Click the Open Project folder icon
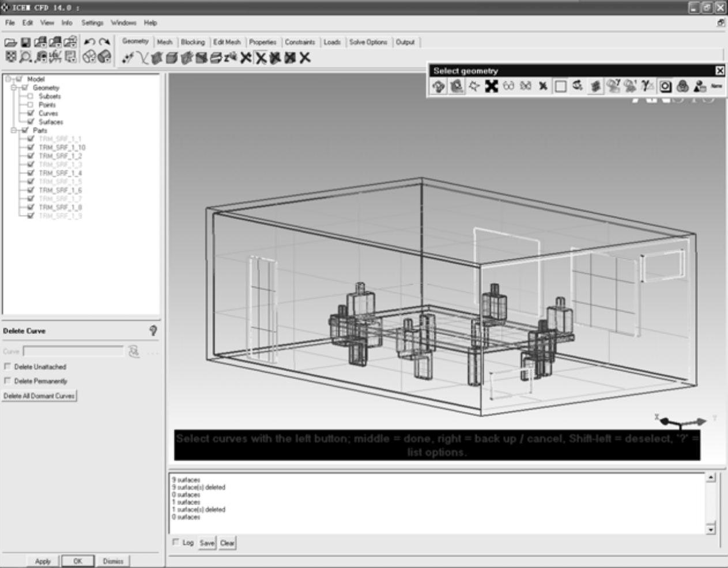Viewport: 728px width, 568px height. 10,42
